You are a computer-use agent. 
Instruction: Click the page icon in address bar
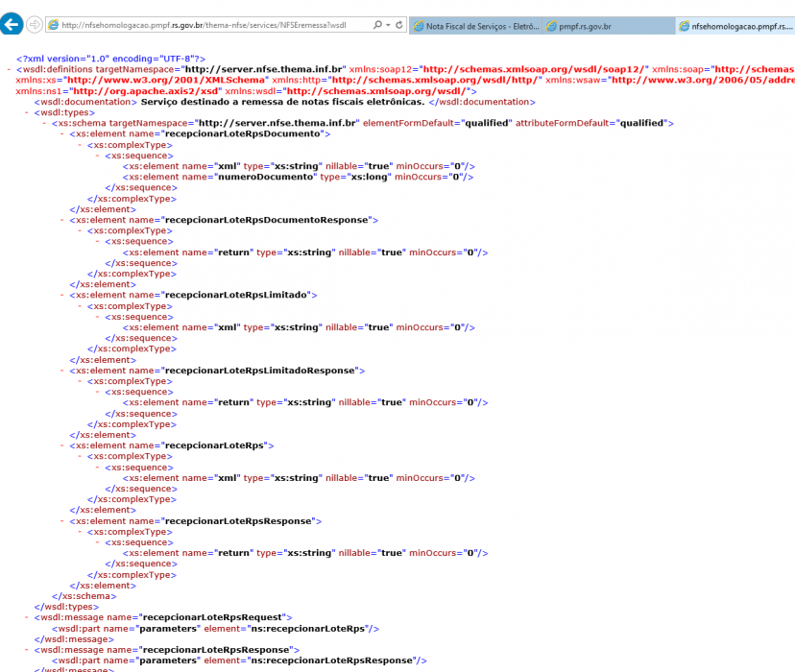(53, 25)
